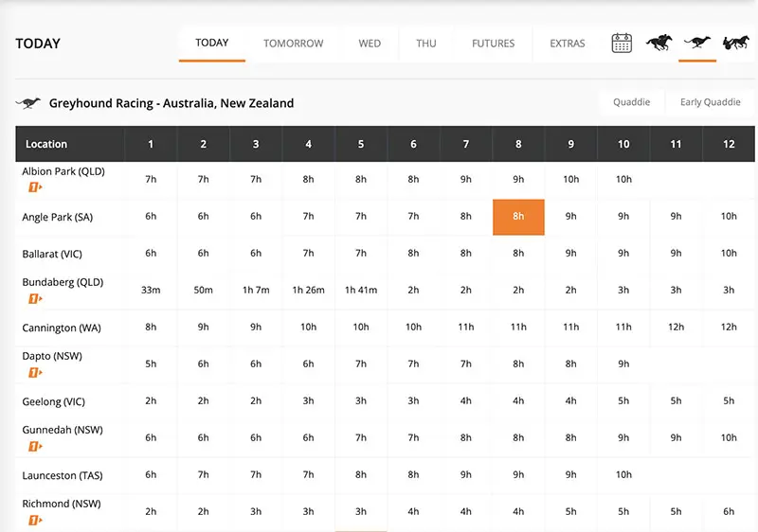Open Richmond (NSW) meeting
The height and width of the screenshot is (532, 758).
coord(62,504)
